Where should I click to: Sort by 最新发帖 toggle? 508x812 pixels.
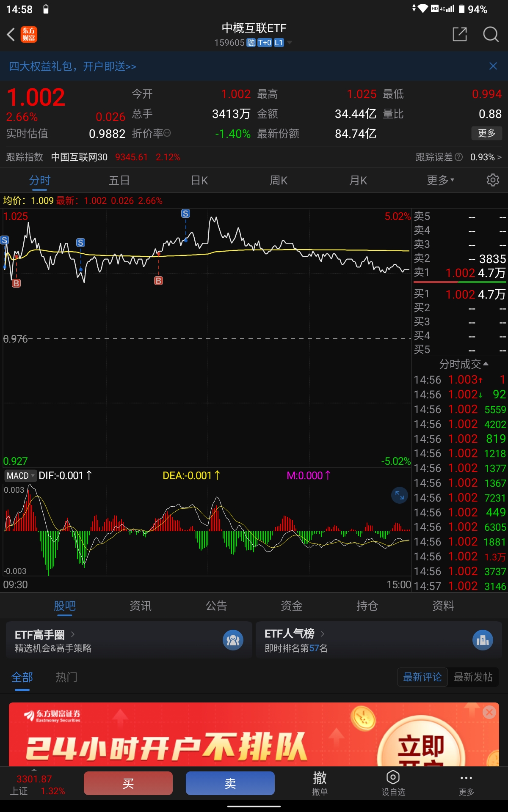coord(473,677)
